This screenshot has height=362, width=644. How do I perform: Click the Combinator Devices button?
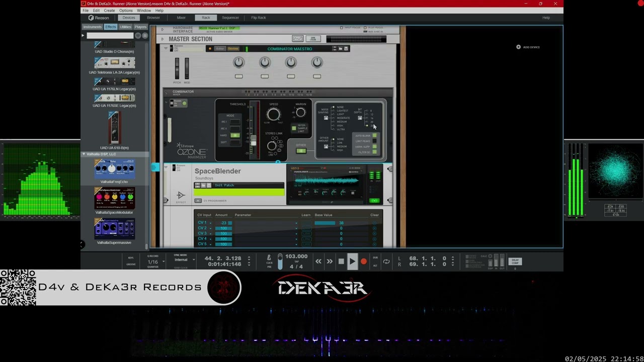[233, 49]
